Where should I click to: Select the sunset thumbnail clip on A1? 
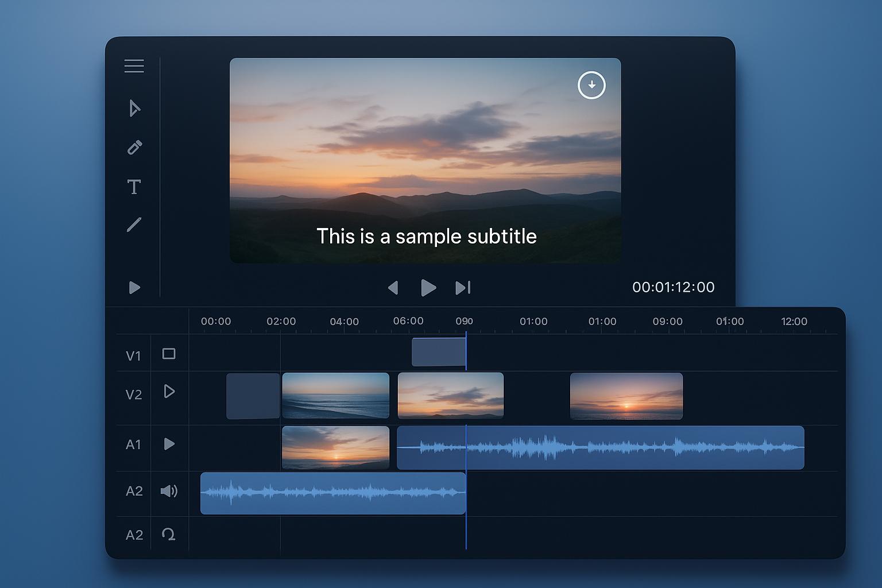tap(336, 447)
